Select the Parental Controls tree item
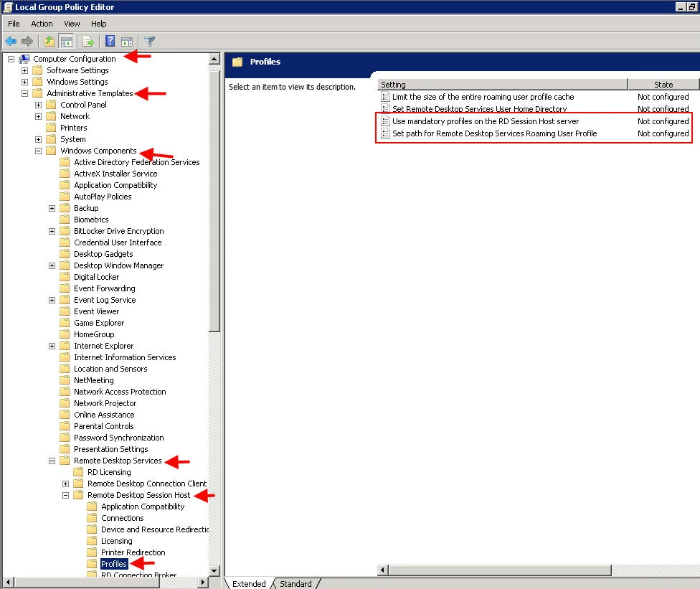The image size is (700, 589). point(103,426)
